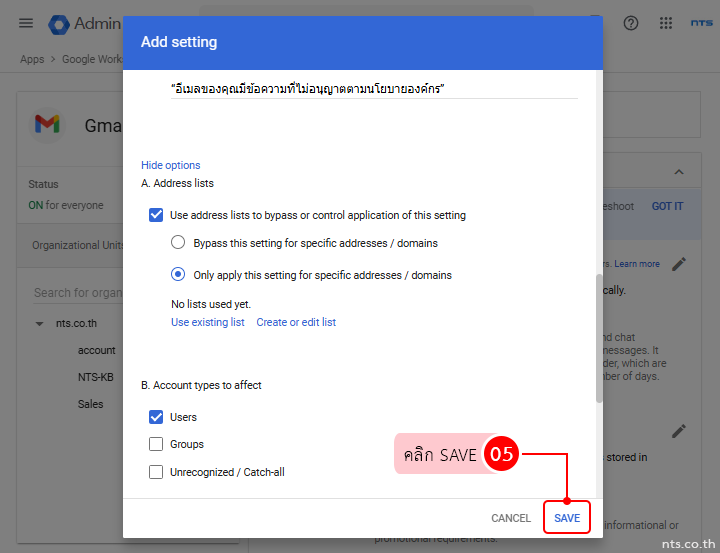Click 'B. Account types to affect' heading

tap(201, 385)
